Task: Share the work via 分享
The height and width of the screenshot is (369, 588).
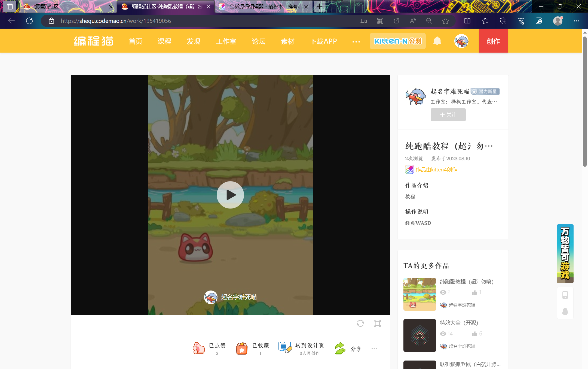Action: click(348, 349)
